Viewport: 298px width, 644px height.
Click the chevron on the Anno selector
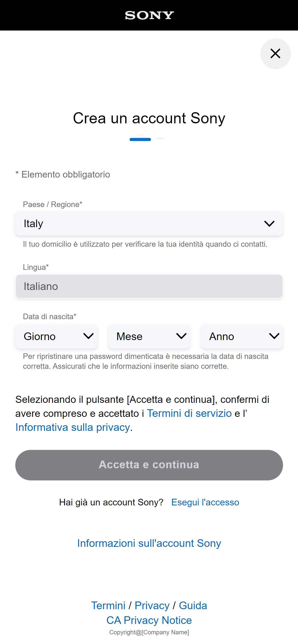[x=274, y=336]
